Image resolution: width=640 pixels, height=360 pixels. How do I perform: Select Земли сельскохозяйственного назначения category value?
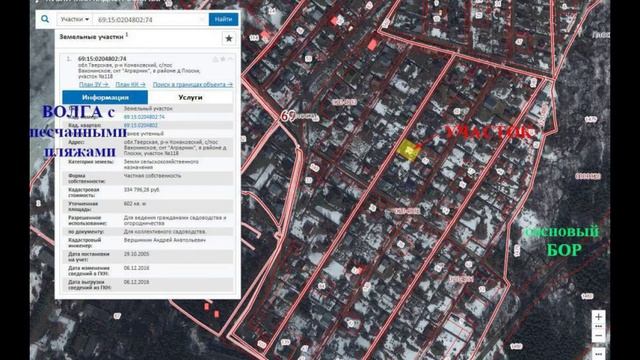pos(161,164)
